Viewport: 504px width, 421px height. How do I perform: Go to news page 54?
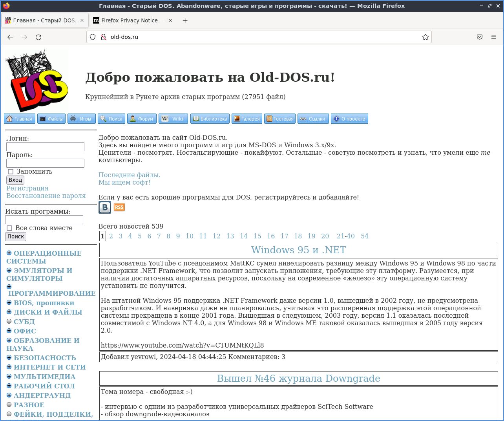[365, 236]
